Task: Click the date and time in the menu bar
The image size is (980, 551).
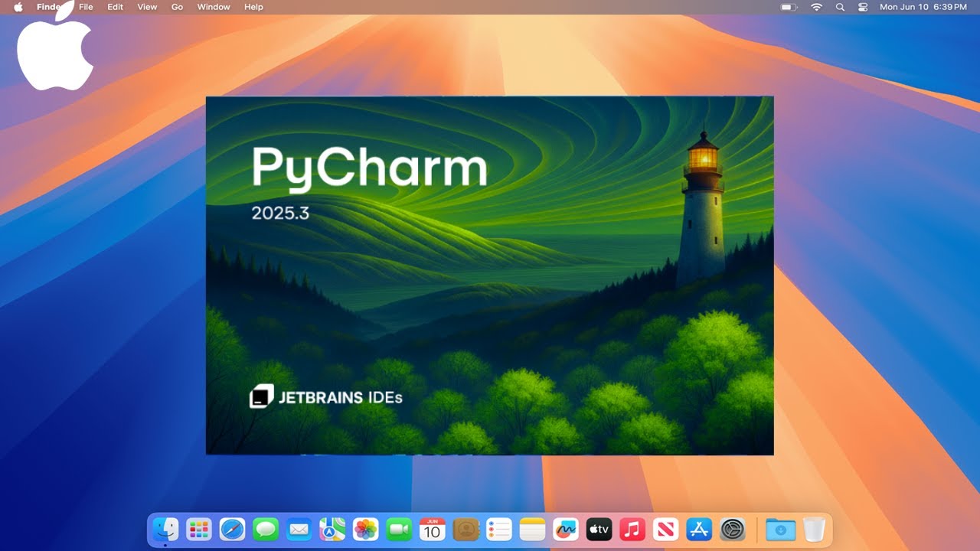Action: pos(923,7)
